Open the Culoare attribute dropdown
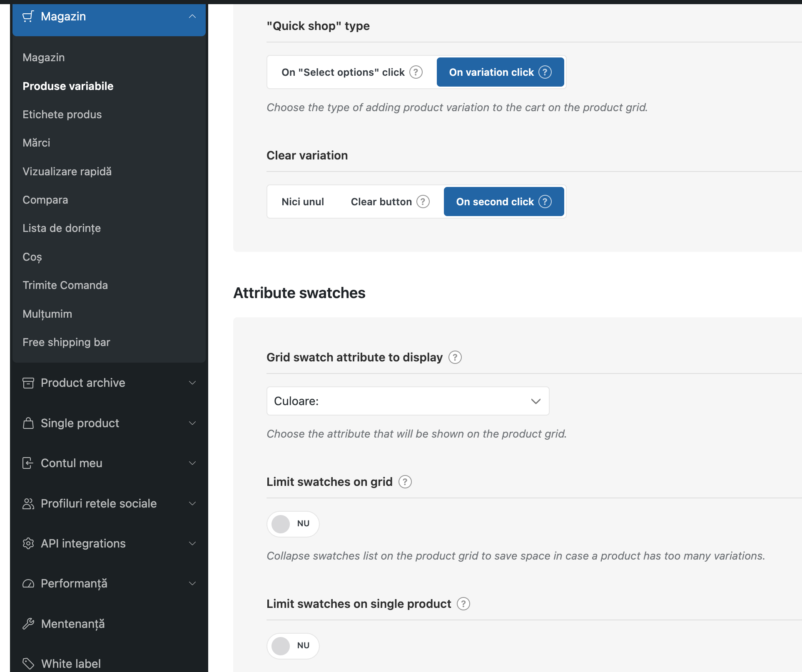Viewport: 802px width, 672px height. pos(408,401)
